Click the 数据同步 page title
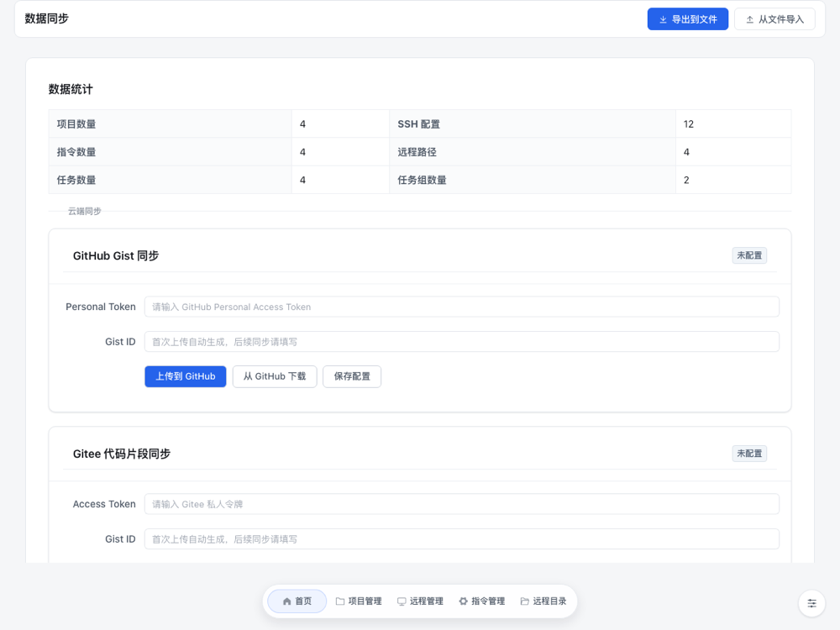 (46, 18)
